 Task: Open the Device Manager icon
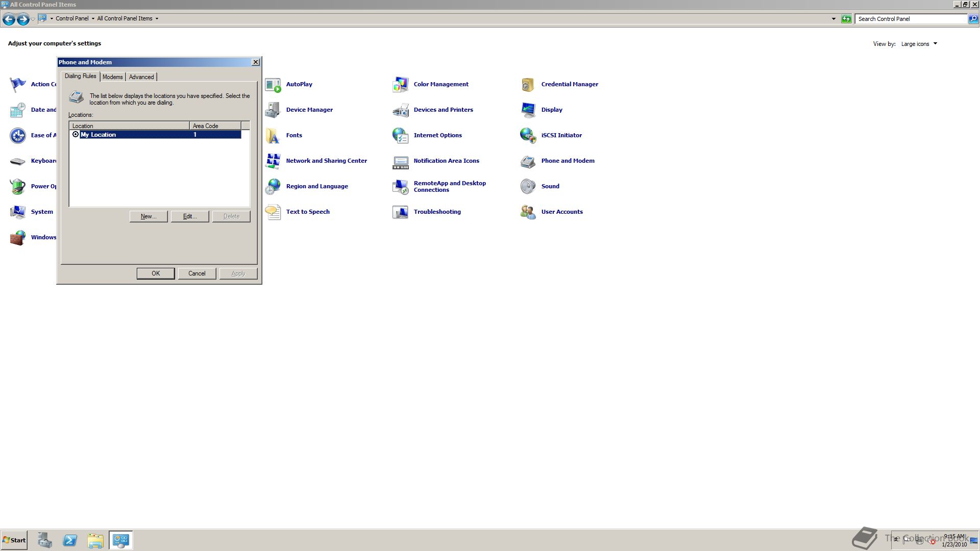click(x=273, y=110)
